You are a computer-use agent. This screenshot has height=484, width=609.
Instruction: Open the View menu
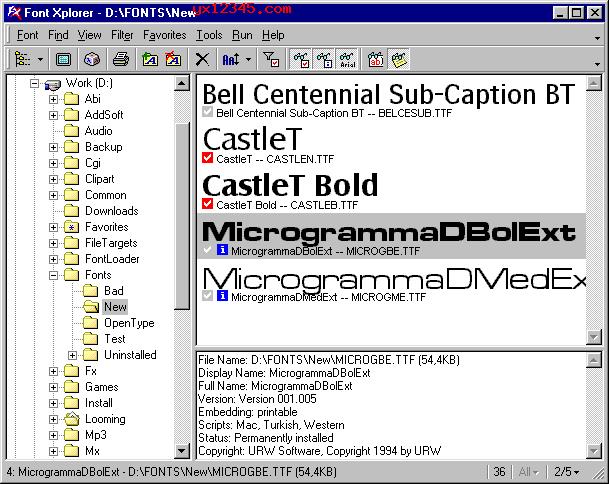point(89,35)
